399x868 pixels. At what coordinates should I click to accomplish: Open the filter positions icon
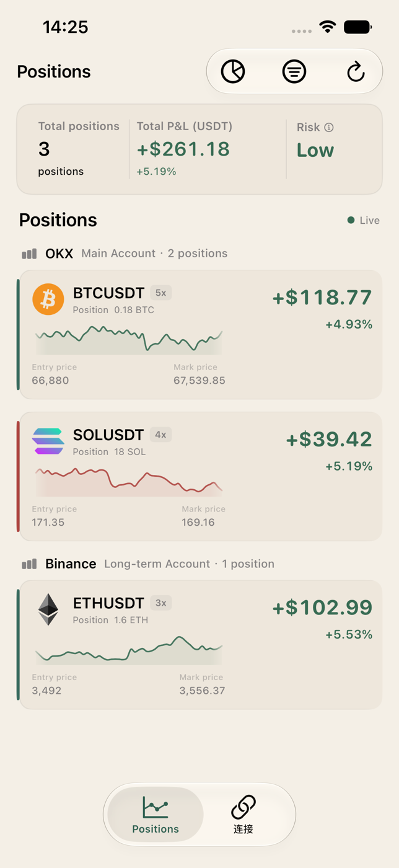[294, 72]
